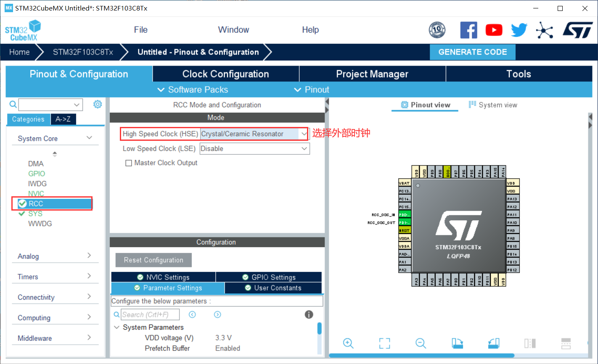
Task: Click the Best Fit icon under pinout view
Action: (384, 343)
